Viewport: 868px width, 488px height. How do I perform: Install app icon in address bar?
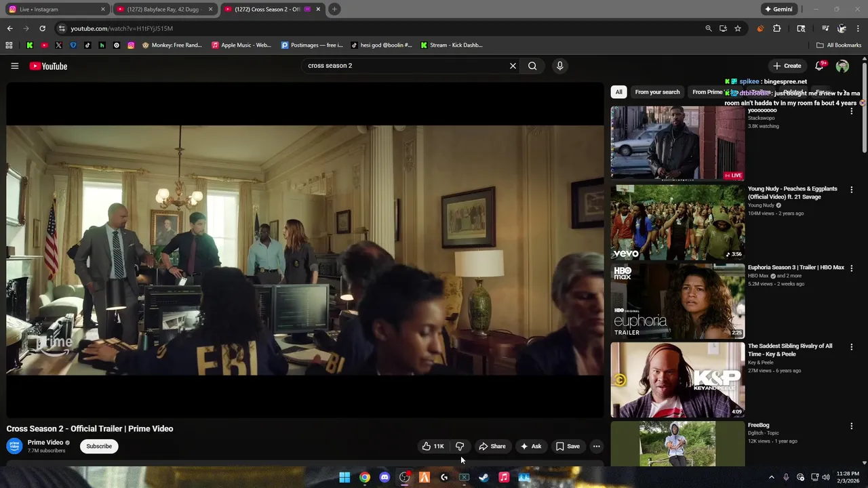723,28
